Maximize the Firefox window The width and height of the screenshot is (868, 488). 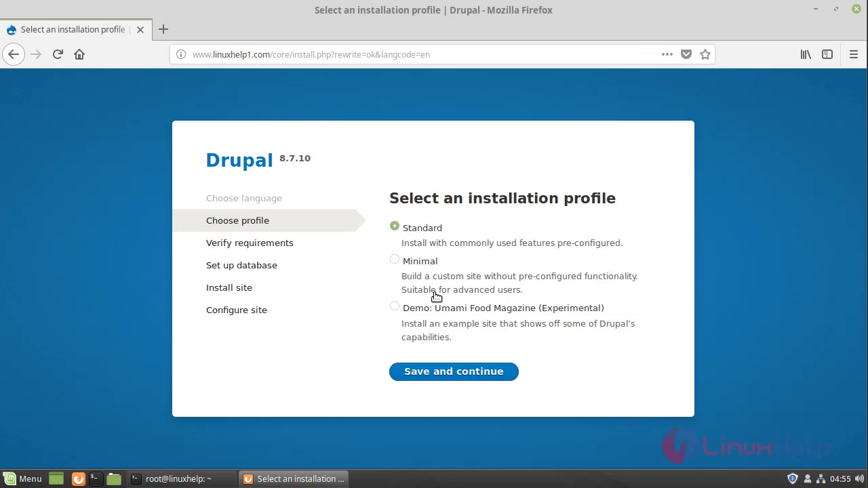pyautogui.click(x=836, y=9)
